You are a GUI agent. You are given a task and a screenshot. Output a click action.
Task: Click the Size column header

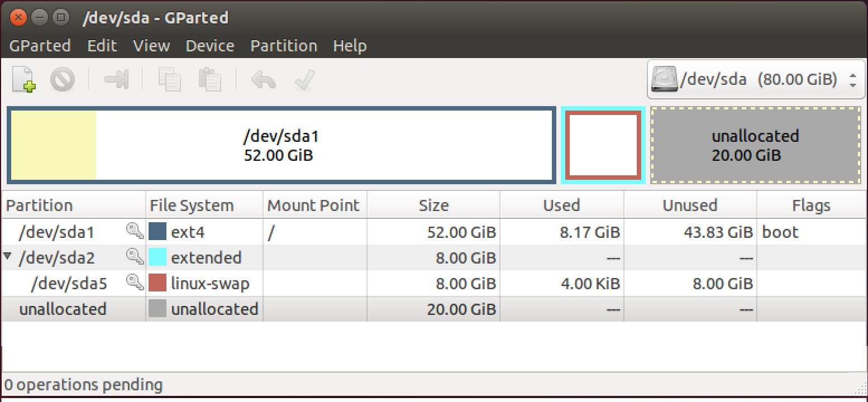click(x=433, y=205)
